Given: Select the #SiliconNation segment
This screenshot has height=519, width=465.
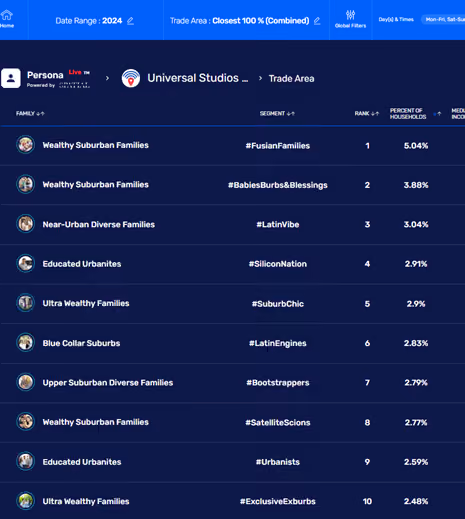Looking at the screenshot, I should [278, 264].
